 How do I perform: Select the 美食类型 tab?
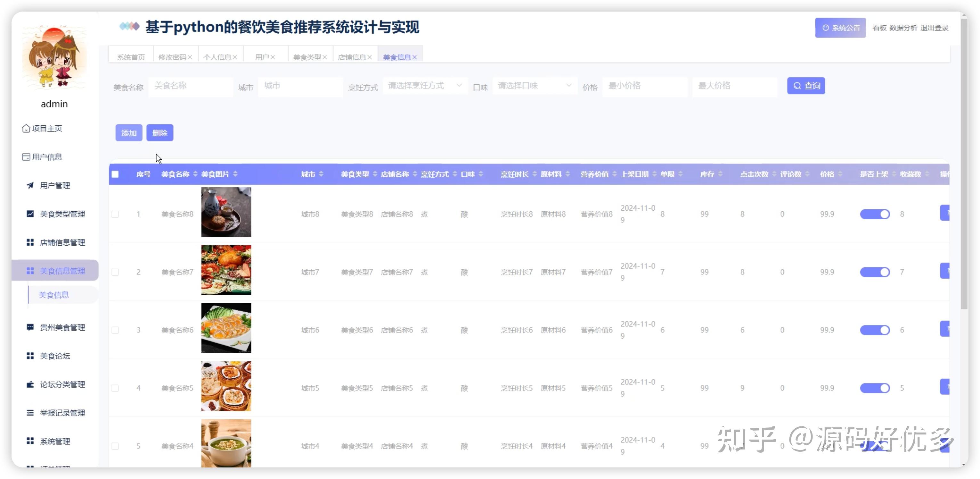pyautogui.click(x=307, y=56)
